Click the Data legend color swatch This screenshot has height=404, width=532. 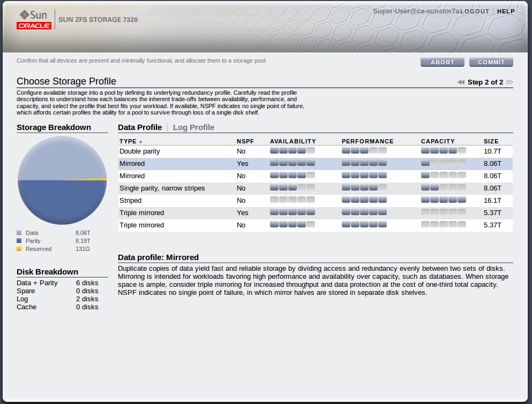(x=19, y=233)
